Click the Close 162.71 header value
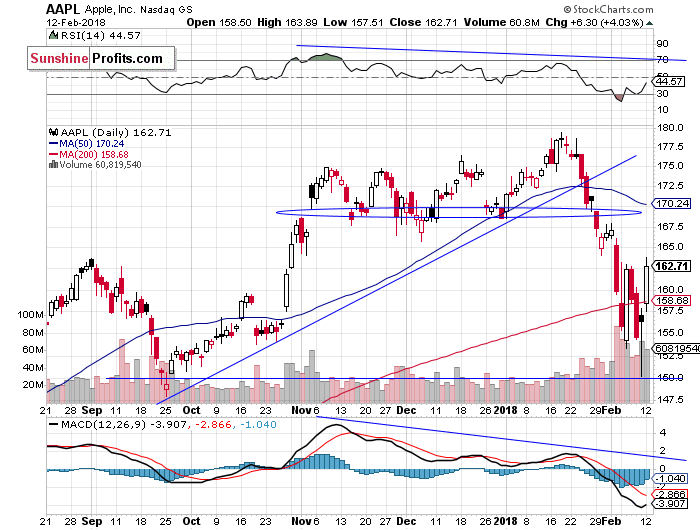Viewport: 700px width, 530px height. (423, 22)
